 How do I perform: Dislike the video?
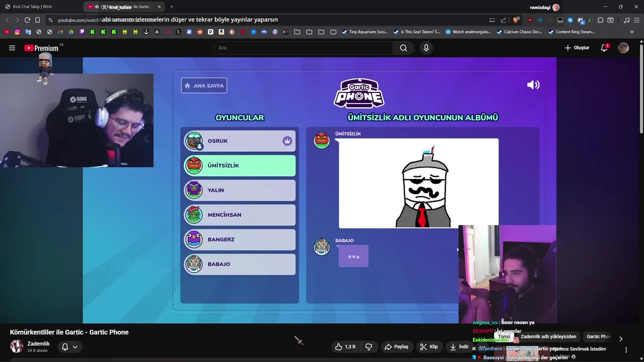pos(369,347)
